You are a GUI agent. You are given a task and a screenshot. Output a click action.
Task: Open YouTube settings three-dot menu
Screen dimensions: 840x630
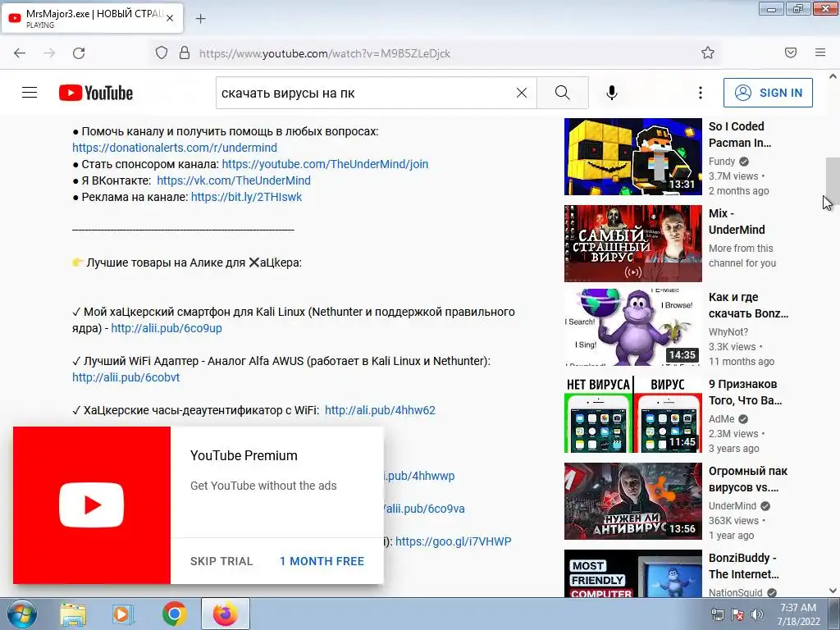pyautogui.click(x=701, y=93)
